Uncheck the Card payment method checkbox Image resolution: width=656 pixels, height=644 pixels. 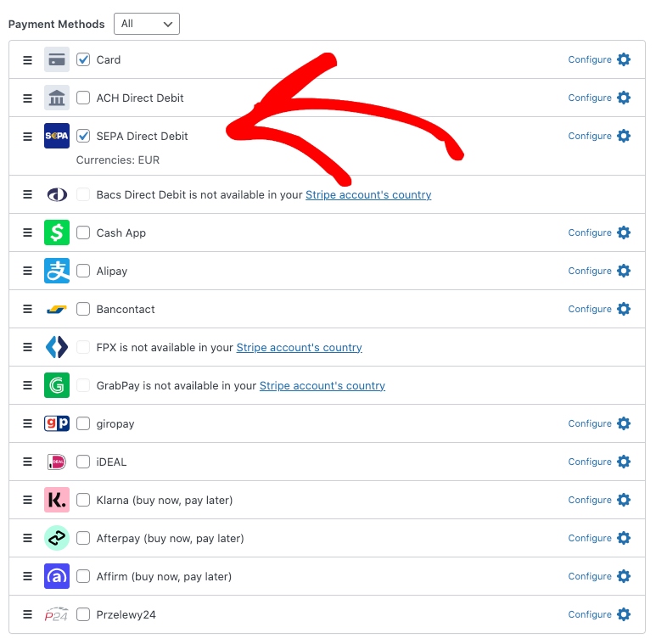(83, 59)
